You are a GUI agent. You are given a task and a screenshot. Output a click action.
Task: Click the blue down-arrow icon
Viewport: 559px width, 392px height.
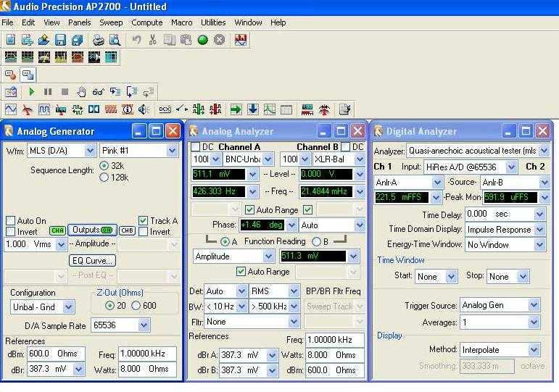point(253,109)
